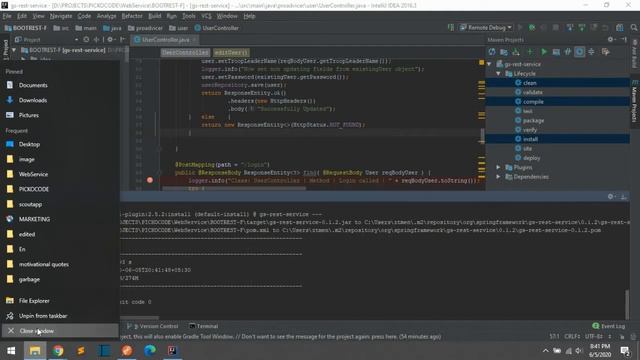Open Remote Debug run configuration dropdown

pos(485,28)
